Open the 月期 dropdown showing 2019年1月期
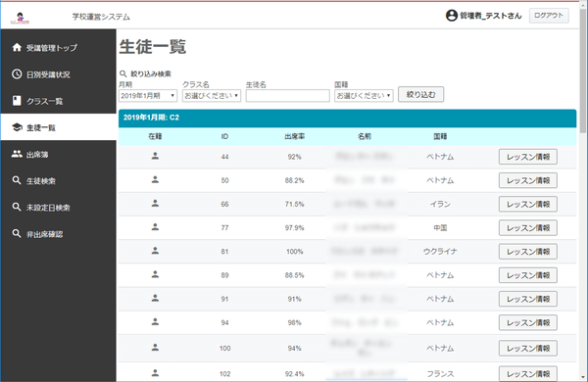Viewport: 588px width, 382px height. (x=148, y=96)
